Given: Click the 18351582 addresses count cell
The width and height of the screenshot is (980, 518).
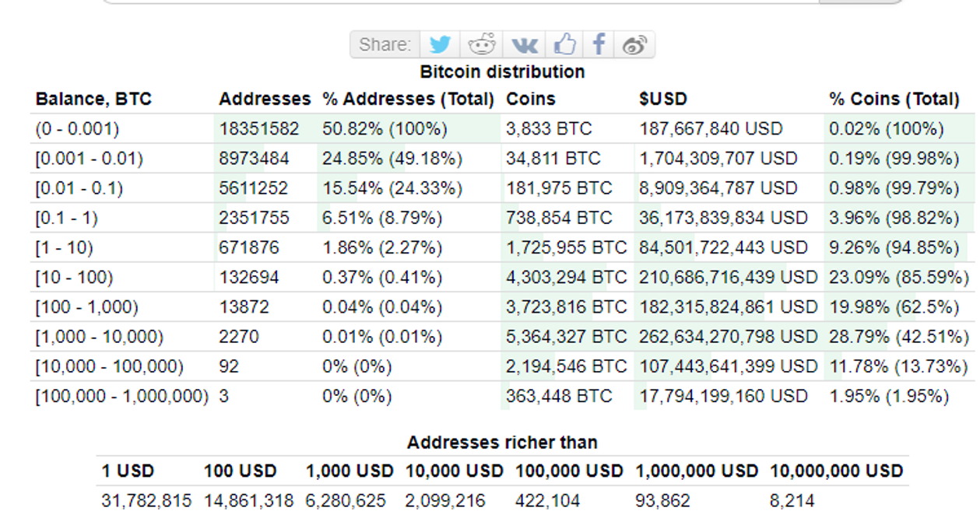Looking at the screenshot, I should click(259, 129).
